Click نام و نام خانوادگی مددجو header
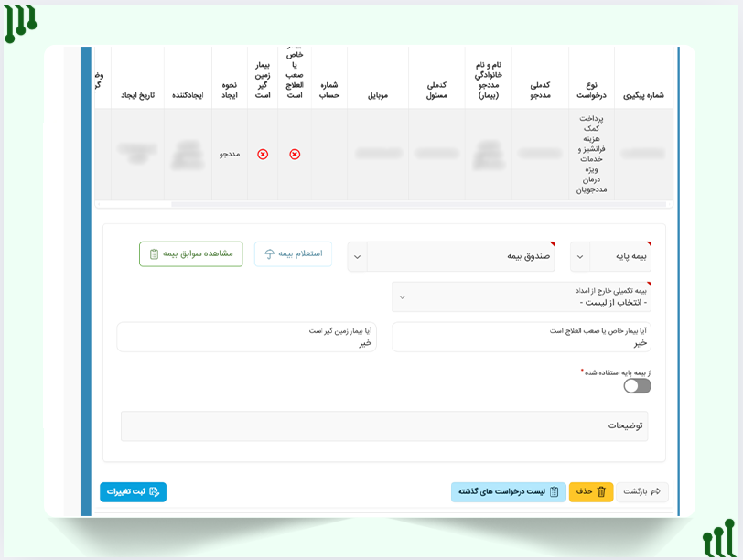The image size is (743, 560). [489, 81]
